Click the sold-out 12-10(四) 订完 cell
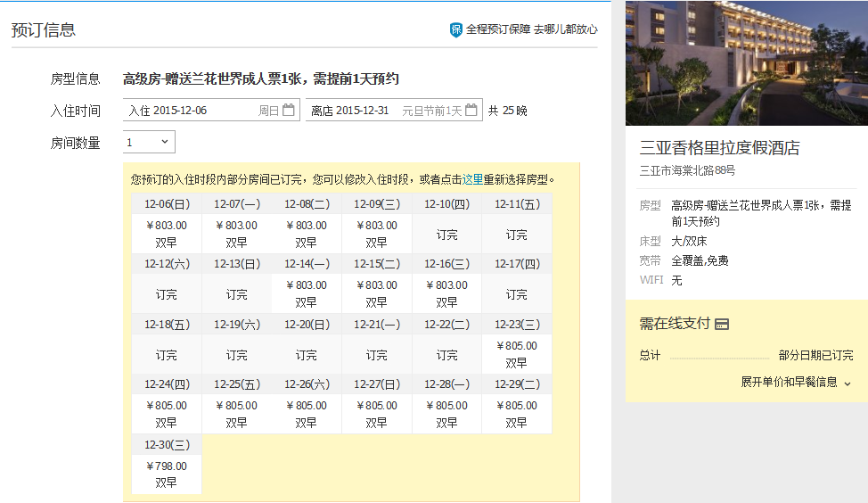The image size is (868, 503). pyautogui.click(x=446, y=235)
